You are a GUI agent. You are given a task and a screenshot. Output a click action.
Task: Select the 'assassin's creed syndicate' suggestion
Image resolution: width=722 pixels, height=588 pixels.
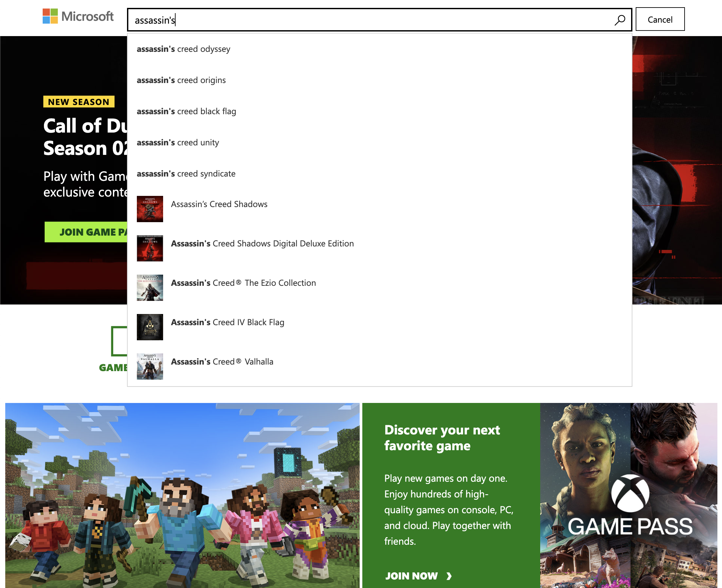(186, 174)
